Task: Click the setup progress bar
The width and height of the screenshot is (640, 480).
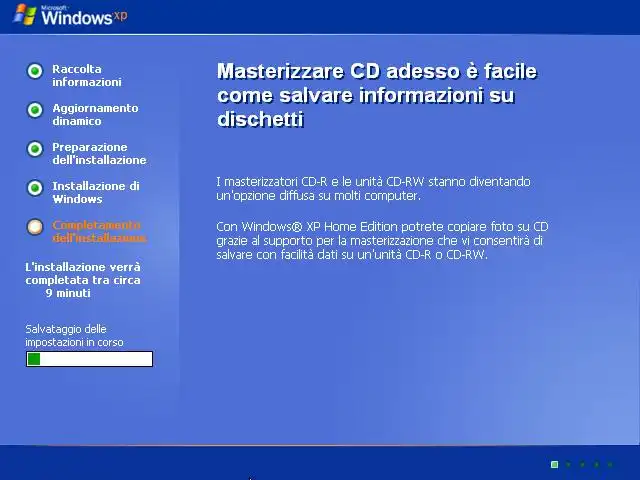Action: coord(89,359)
